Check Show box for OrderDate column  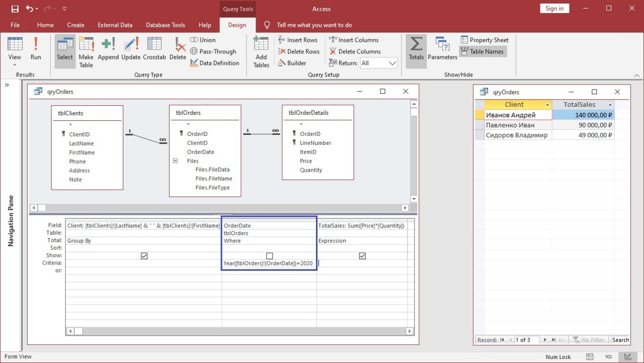tap(270, 256)
